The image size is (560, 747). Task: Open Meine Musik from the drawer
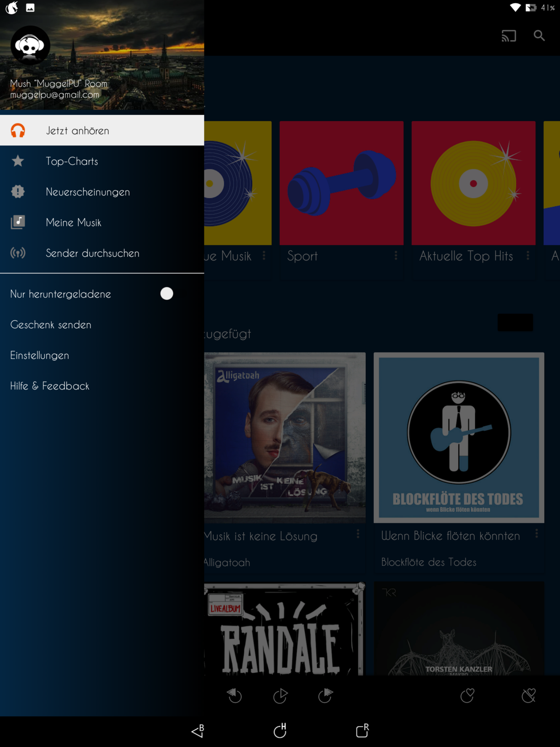[73, 222]
